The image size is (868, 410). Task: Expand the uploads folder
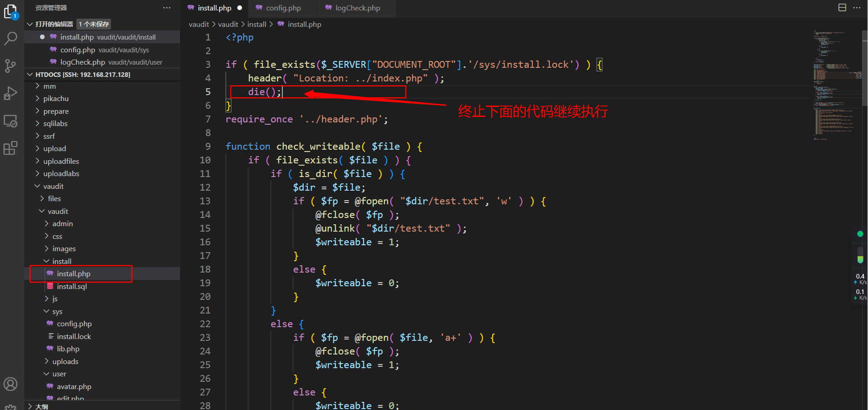pos(46,361)
